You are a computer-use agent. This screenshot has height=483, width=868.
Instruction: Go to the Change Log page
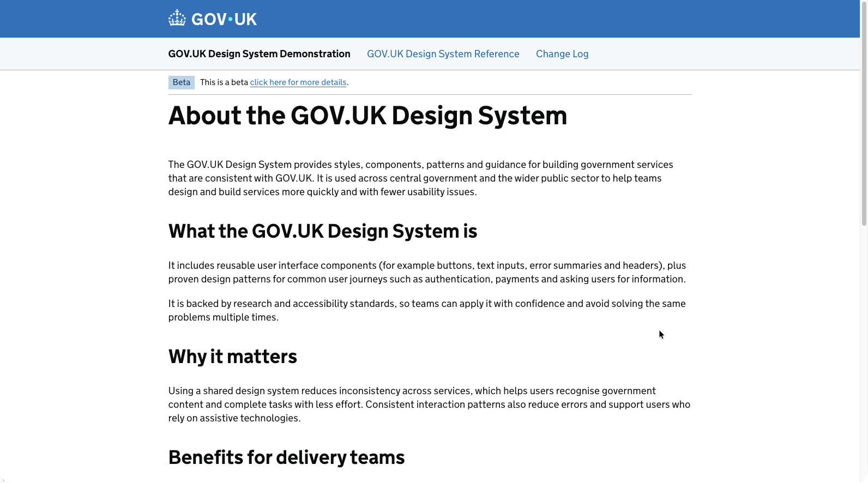click(x=562, y=54)
